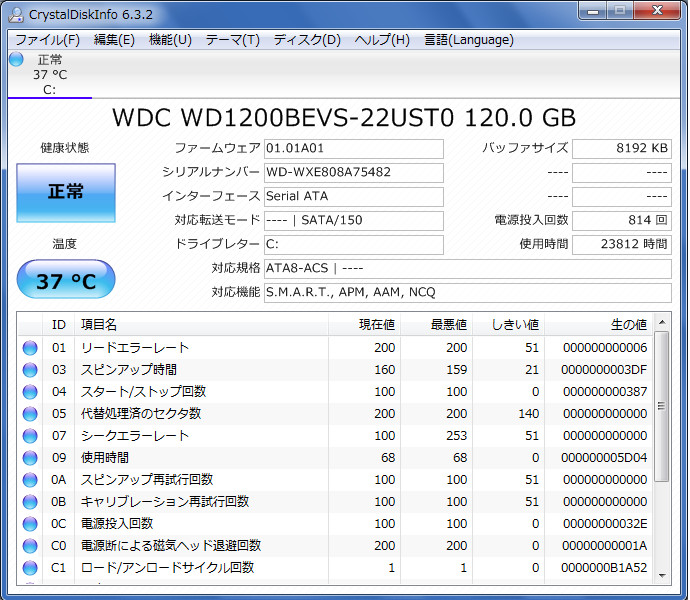This screenshot has height=600, width=690.
Task: Select the 電源投入回数 row name in the list
Action: 117,524
